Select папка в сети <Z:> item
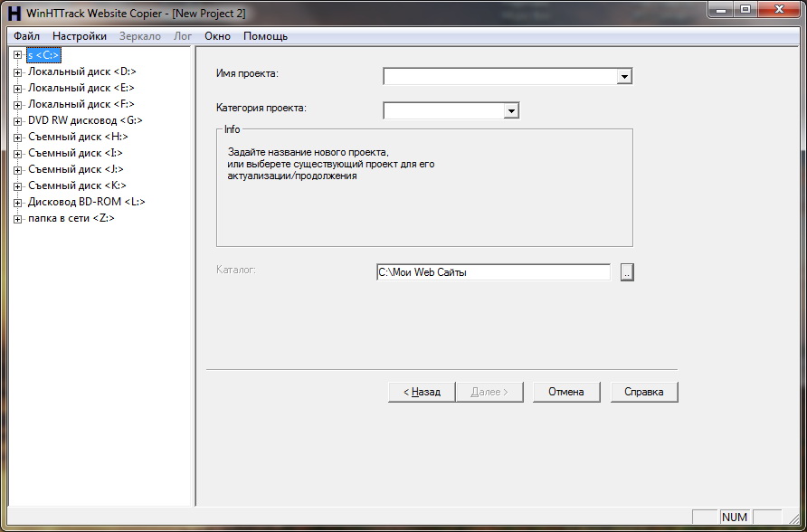Image resolution: width=807 pixels, height=532 pixels. 71,218
